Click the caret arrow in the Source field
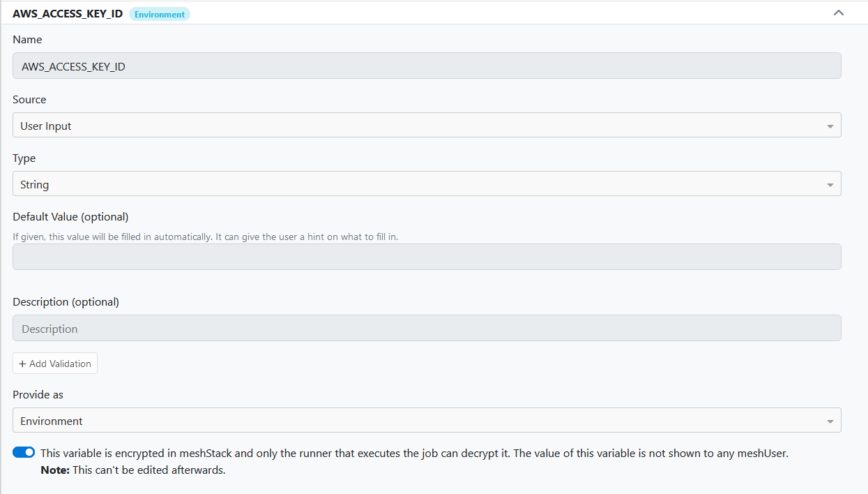 coord(830,126)
